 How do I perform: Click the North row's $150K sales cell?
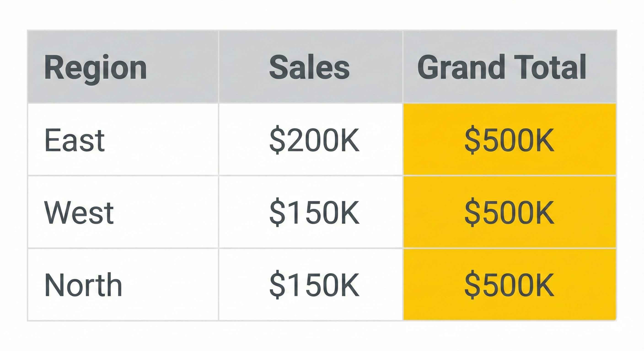coord(314,285)
